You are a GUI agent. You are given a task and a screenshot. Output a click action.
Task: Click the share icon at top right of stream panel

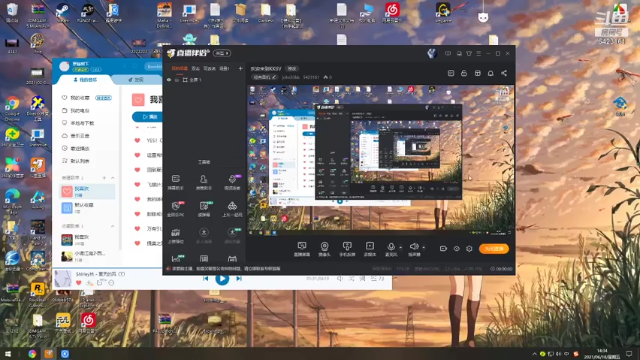(x=504, y=73)
